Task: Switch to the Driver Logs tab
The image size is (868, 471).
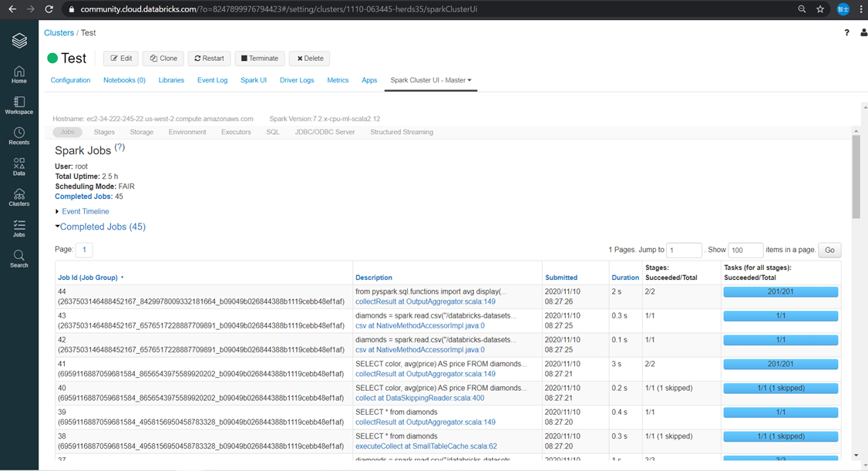Action: coord(297,80)
